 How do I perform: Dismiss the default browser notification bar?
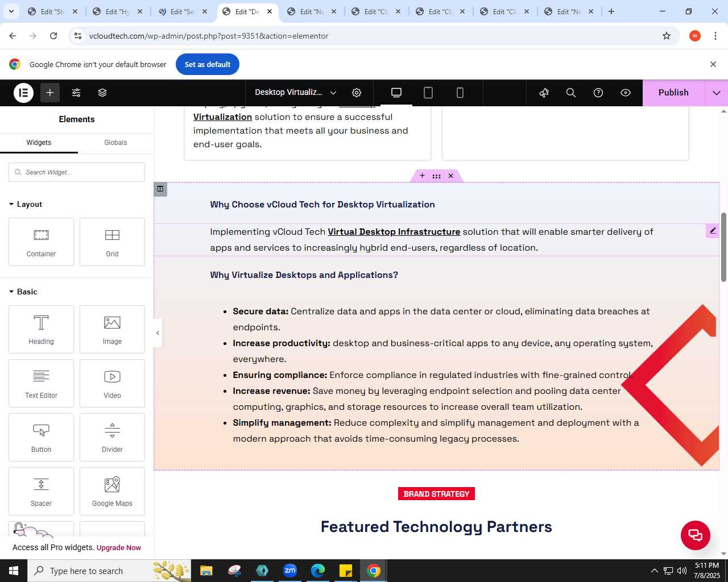pyautogui.click(x=713, y=64)
